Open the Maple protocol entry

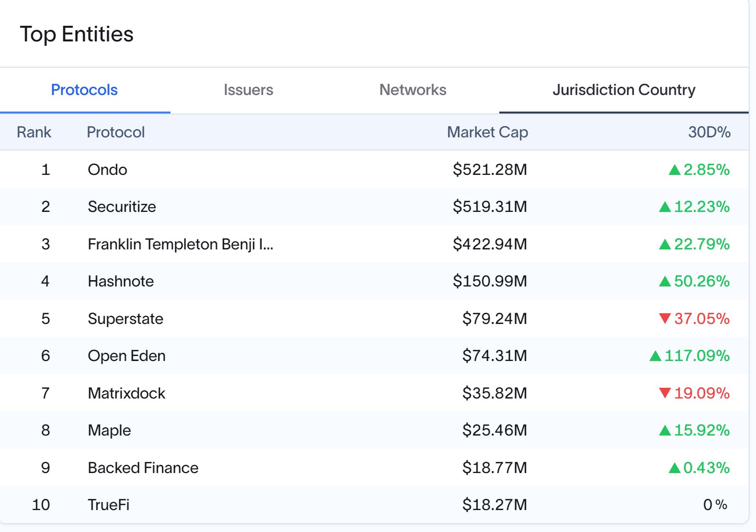pyautogui.click(x=110, y=430)
